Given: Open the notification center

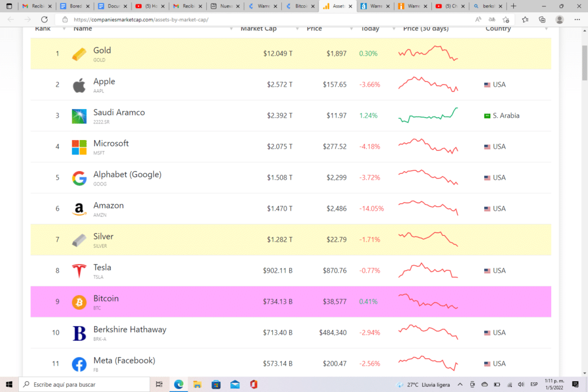Looking at the screenshot, I should (x=575, y=385).
